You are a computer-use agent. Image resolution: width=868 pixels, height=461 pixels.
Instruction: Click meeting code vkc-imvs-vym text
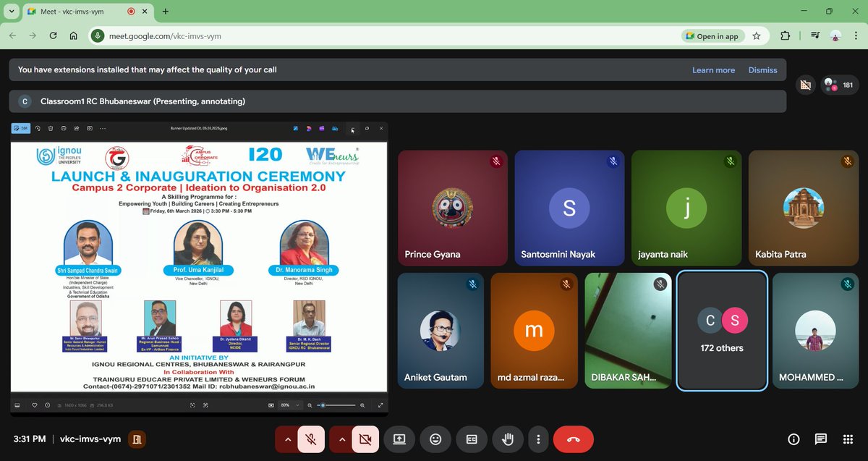point(90,439)
